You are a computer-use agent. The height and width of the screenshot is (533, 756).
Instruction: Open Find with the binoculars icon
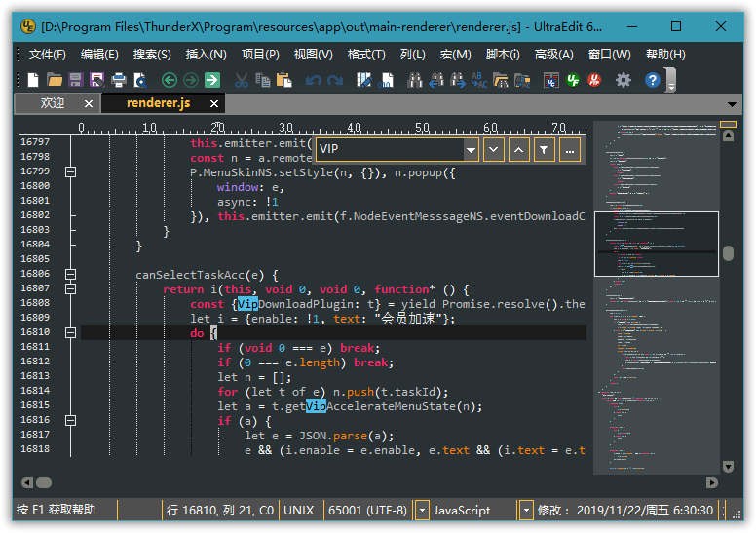[414, 80]
